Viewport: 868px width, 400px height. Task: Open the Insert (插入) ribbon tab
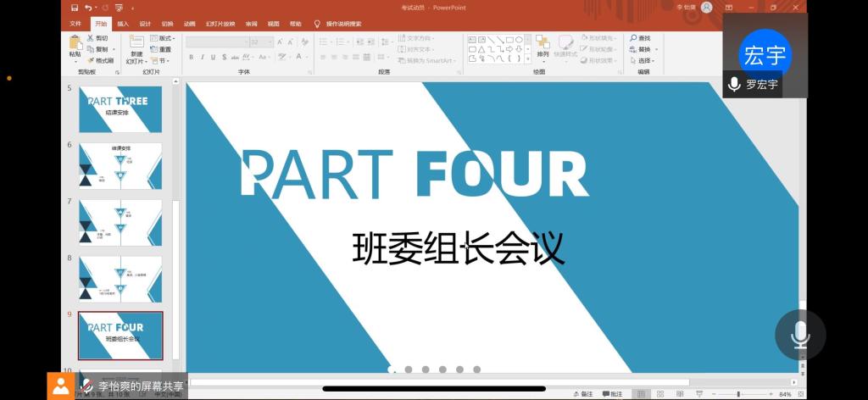[x=124, y=24]
